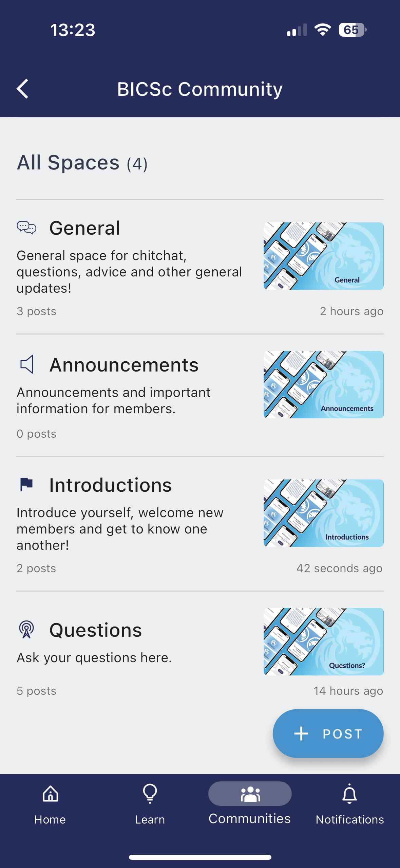The width and height of the screenshot is (400, 868).
Task: Tap the General chat bubbles icon
Action: pyautogui.click(x=26, y=228)
